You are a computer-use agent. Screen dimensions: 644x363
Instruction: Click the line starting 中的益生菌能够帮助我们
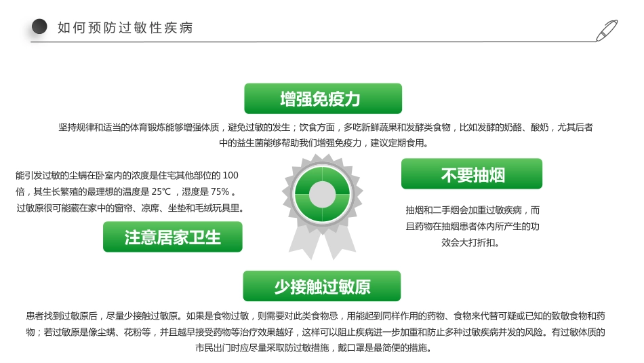[323, 143]
